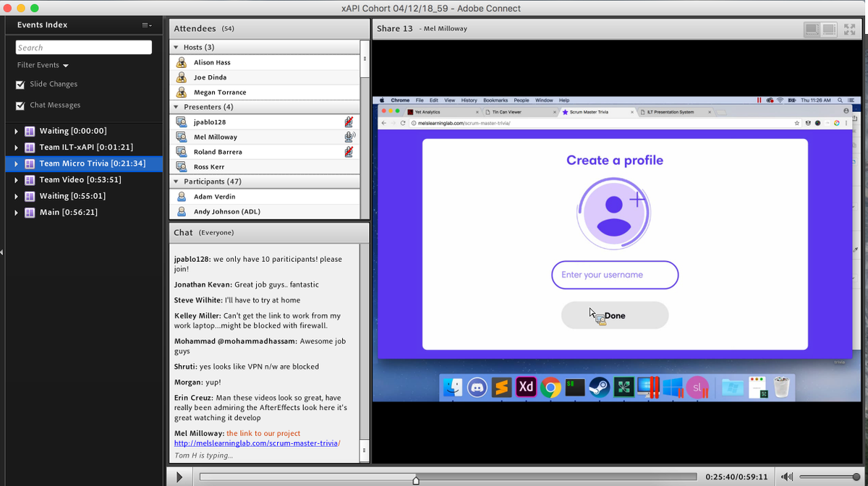The width and height of the screenshot is (868, 486).
Task: Collapse the Presenters (4) group
Action: [x=176, y=107]
